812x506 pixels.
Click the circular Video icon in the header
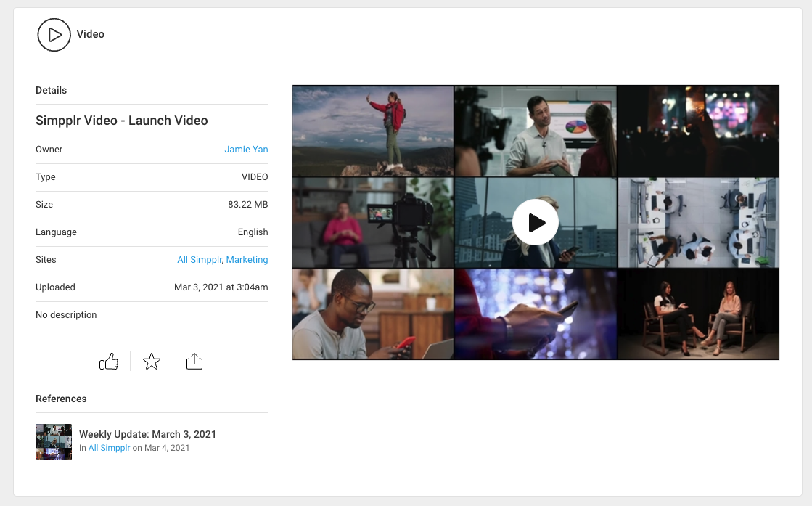click(54, 34)
